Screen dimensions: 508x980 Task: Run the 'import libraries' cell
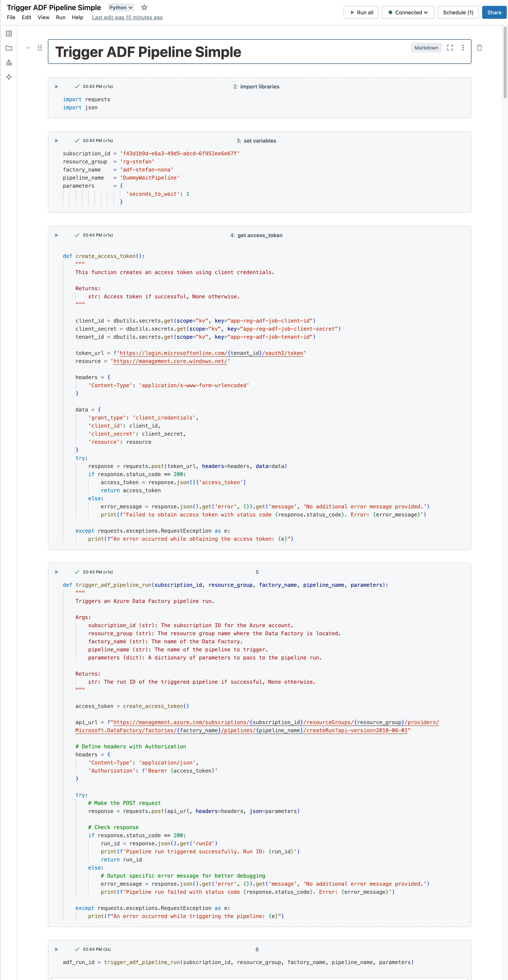click(57, 86)
